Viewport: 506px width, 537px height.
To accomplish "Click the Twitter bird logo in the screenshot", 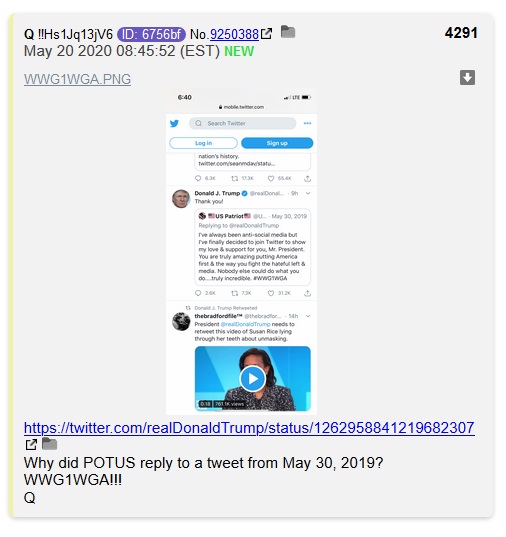I will [x=174, y=123].
